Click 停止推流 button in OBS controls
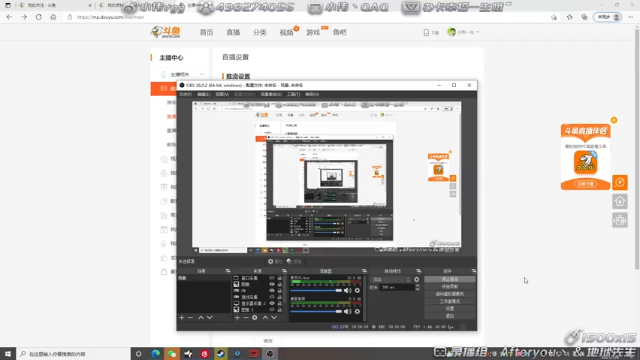This screenshot has width=640, height=360. pyautogui.click(x=449, y=279)
